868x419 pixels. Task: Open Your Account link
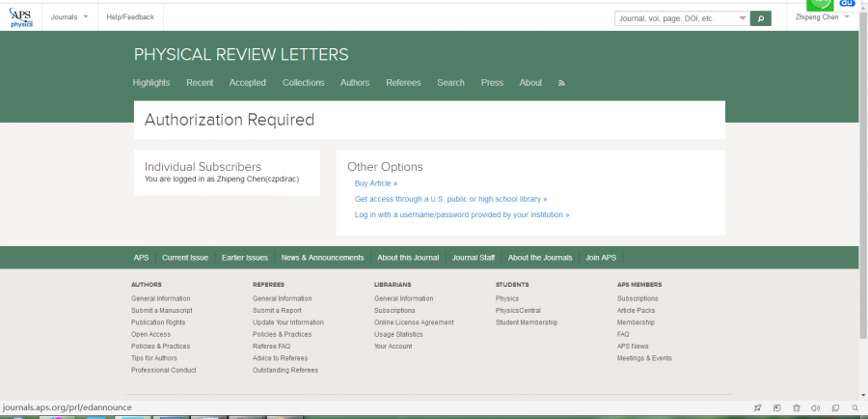[393, 347]
